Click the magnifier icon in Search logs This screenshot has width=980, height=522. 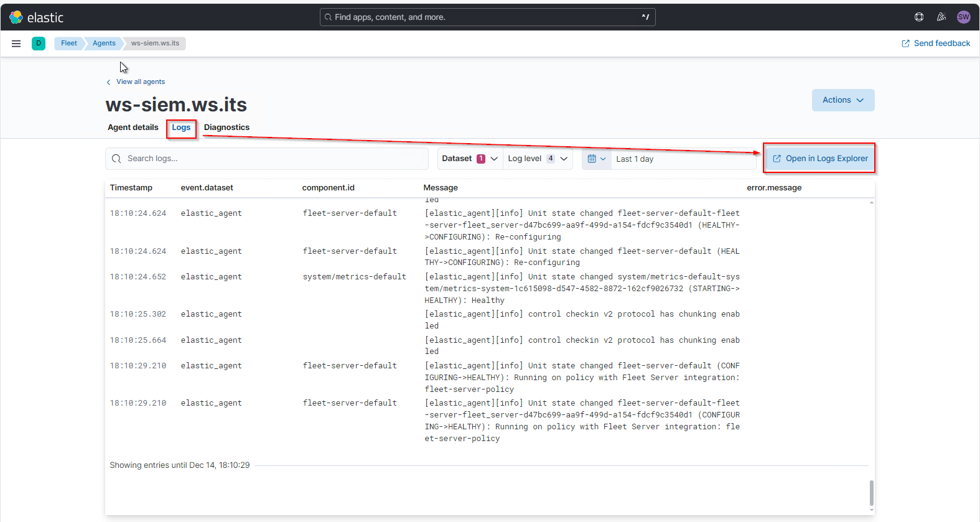coord(116,159)
